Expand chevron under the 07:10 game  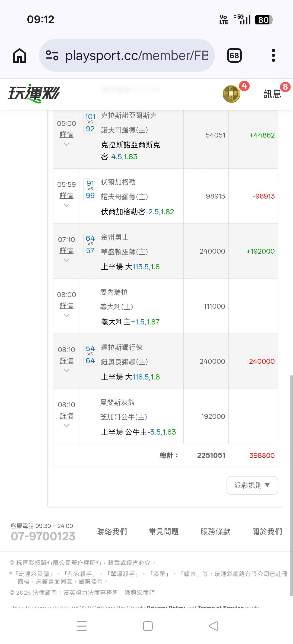tap(66, 260)
